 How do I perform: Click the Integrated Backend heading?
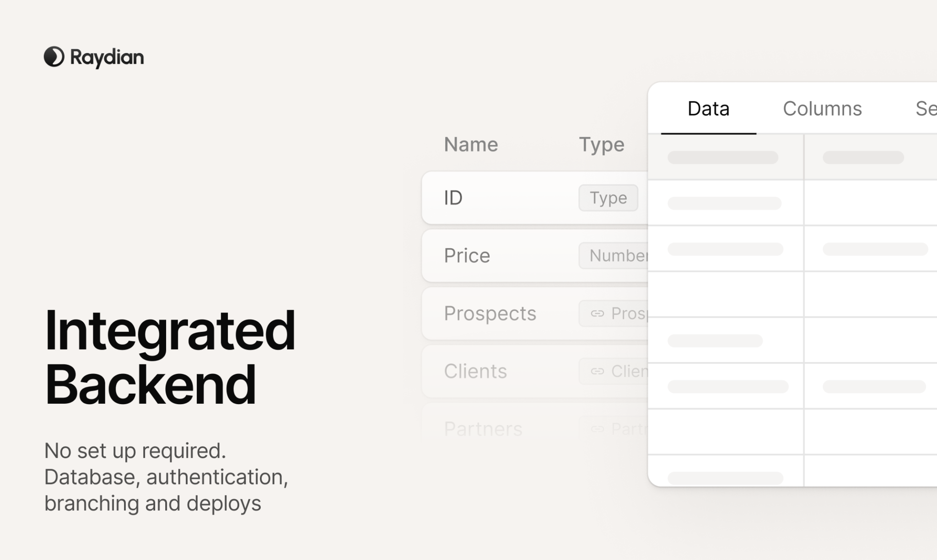[x=169, y=357]
